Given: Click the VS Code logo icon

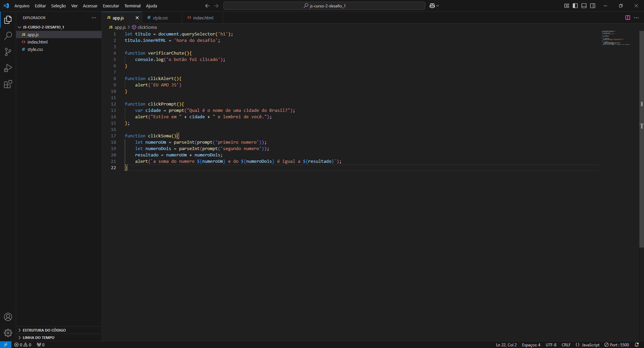Looking at the screenshot, I should [x=6, y=6].
